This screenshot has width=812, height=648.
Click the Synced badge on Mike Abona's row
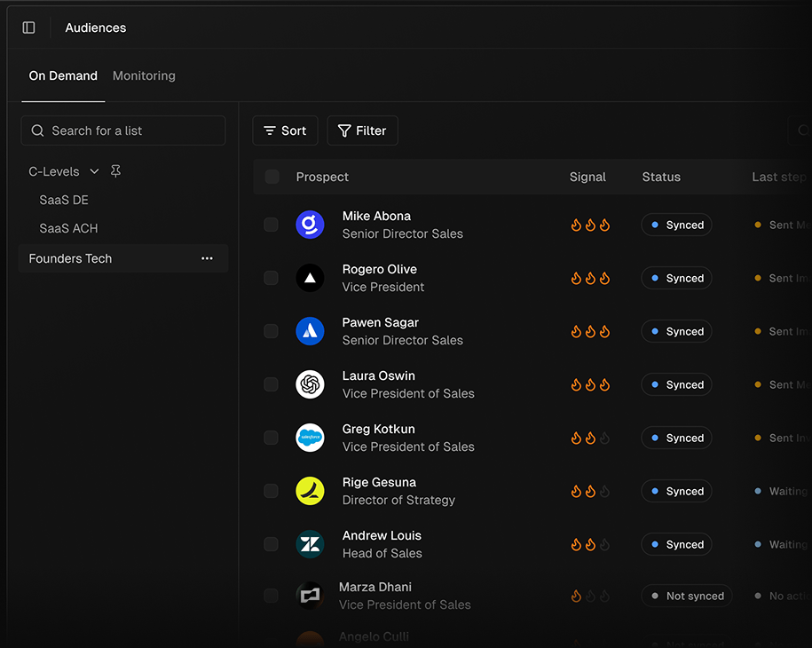click(x=676, y=225)
